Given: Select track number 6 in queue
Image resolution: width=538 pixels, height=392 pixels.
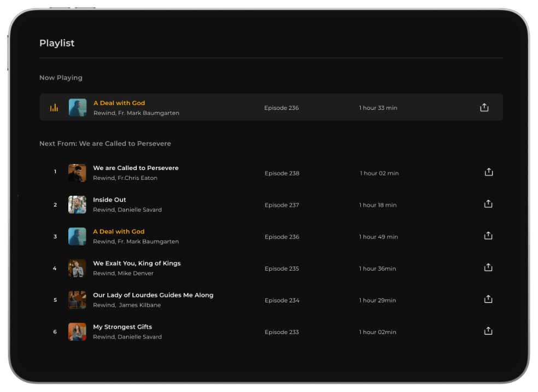Looking at the screenshot, I should coord(55,332).
